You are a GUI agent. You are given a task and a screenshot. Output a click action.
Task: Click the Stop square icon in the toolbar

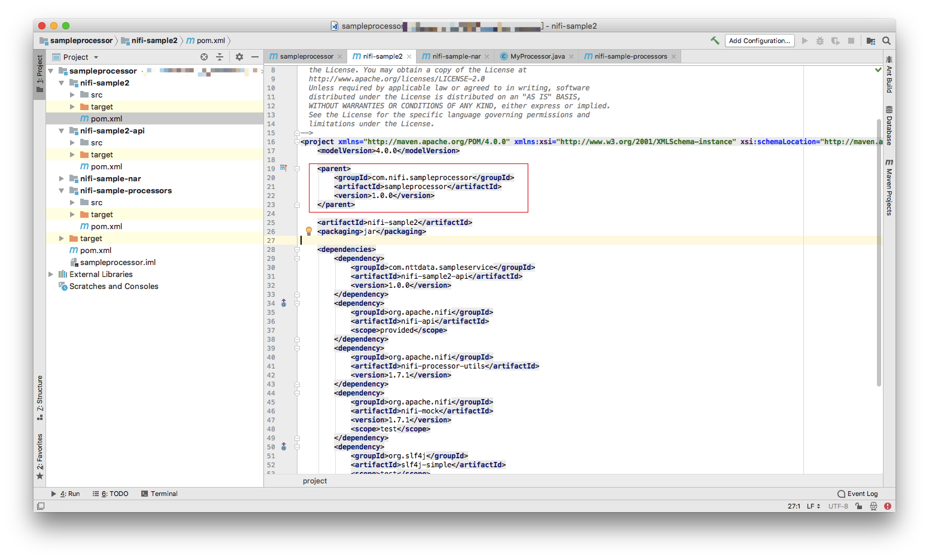(x=851, y=41)
